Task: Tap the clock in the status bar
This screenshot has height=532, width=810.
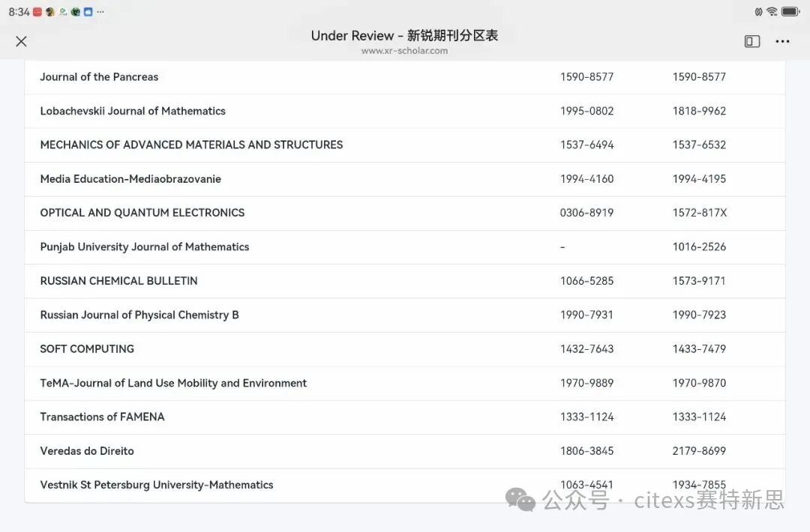Action: [x=19, y=12]
